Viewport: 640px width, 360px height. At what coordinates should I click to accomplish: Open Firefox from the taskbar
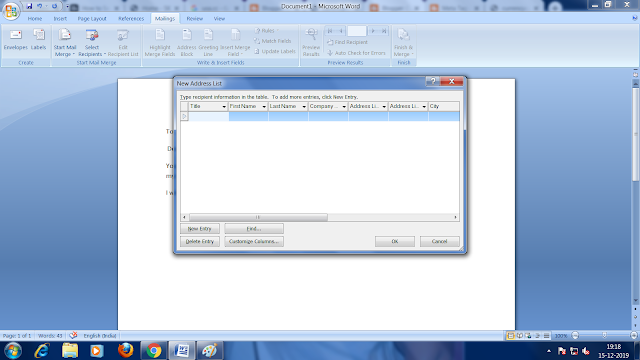point(125,351)
